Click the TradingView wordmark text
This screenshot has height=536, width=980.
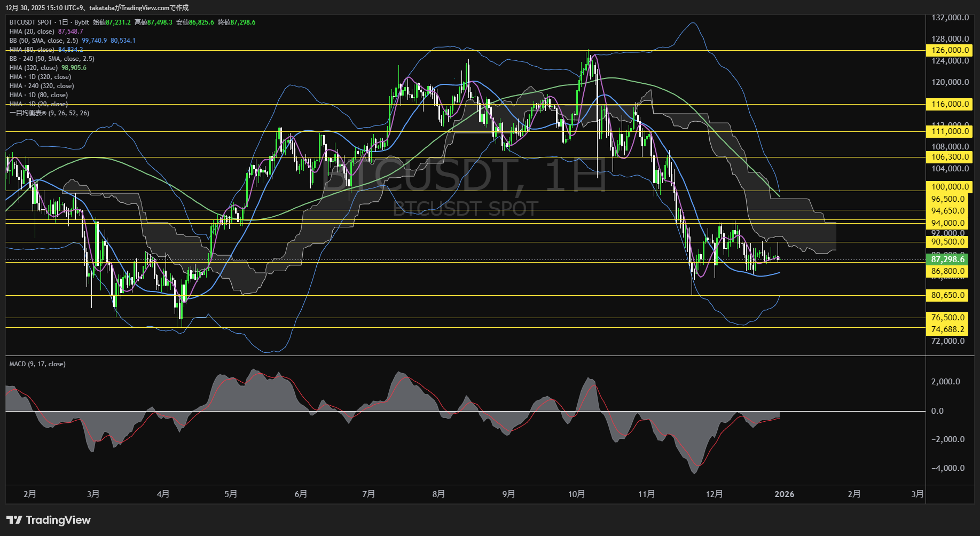click(x=58, y=520)
